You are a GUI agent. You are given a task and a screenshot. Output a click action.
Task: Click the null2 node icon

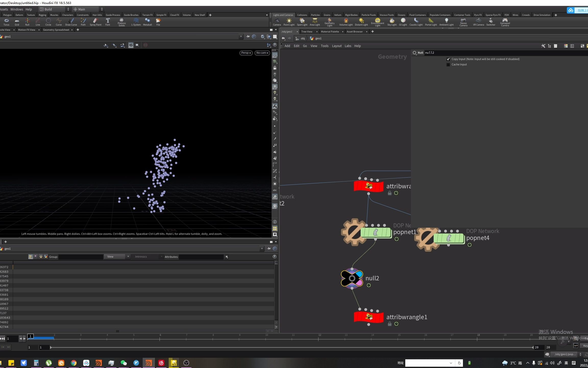[352, 278]
